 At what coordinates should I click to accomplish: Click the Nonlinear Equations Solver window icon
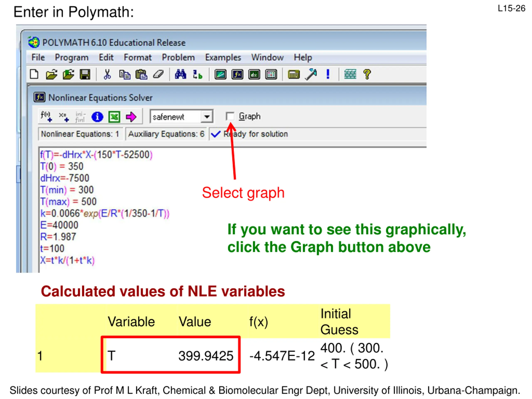click(39, 97)
